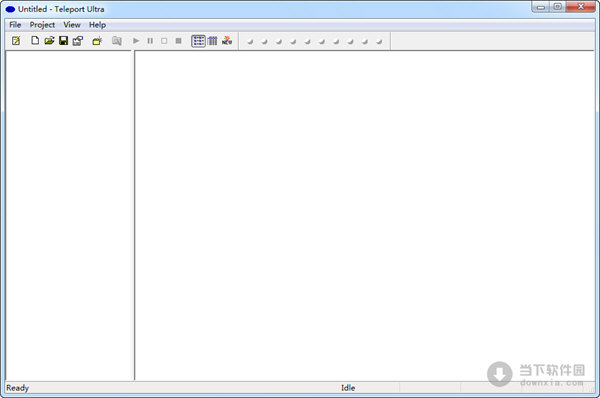
Task: Click the NEW starburst toolbar icon
Action: tap(227, 41)
